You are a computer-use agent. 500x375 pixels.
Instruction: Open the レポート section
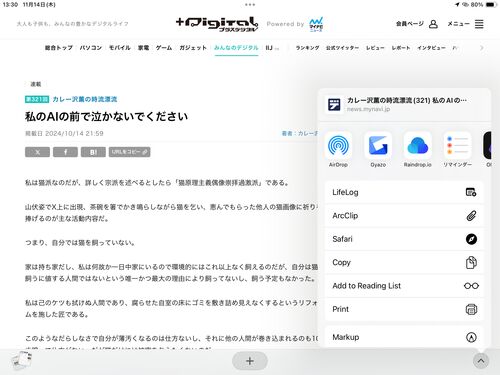point(401,48)
